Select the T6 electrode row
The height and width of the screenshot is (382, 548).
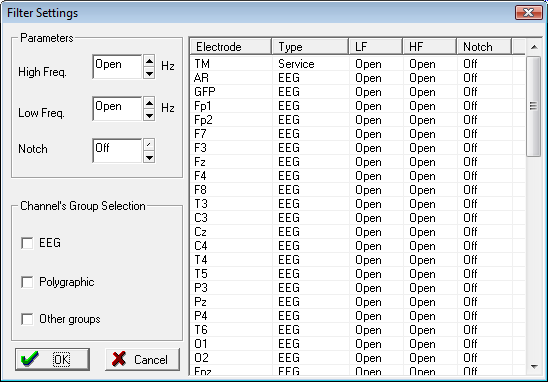tap(358, 330)
